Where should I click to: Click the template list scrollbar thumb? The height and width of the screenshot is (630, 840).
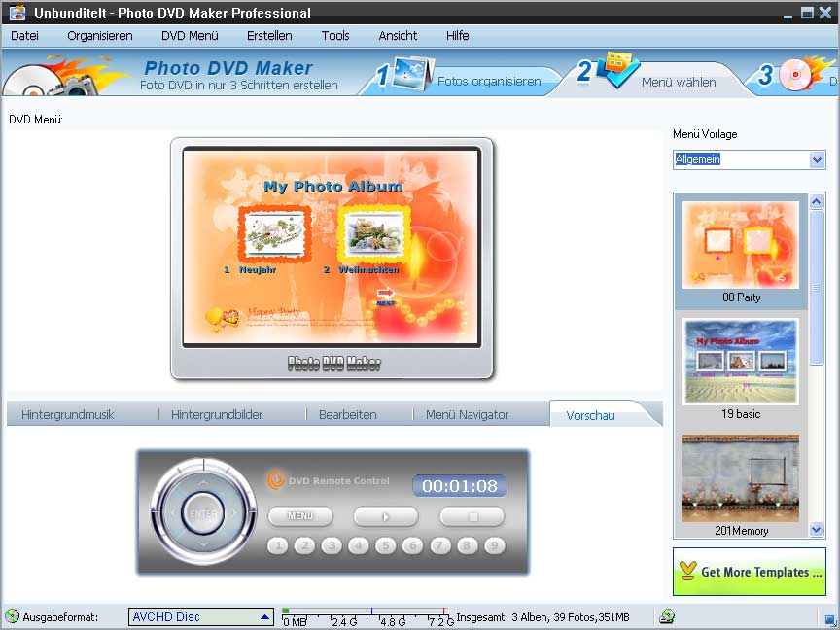(x=816, y=288)
